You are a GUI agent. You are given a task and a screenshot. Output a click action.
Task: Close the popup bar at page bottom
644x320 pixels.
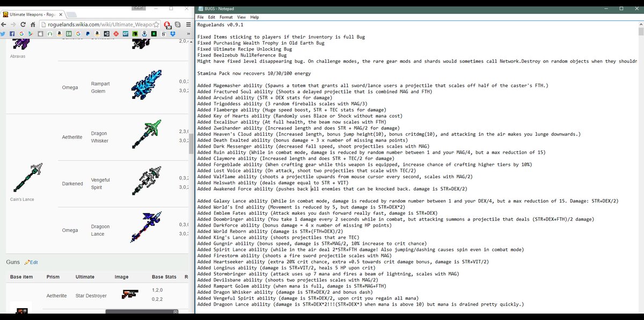(175, 312)
